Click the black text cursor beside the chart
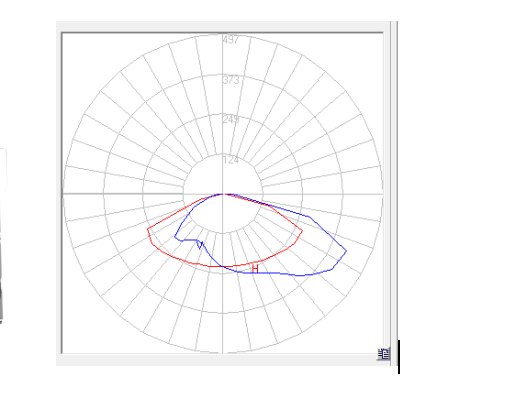This screenshot has width=514, height=407. tap(399, 357)
